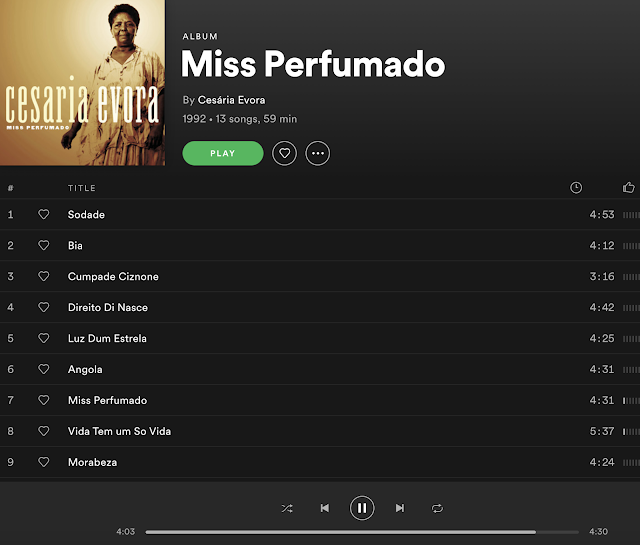
Task: Like the song Sodade
Action: 44,214
